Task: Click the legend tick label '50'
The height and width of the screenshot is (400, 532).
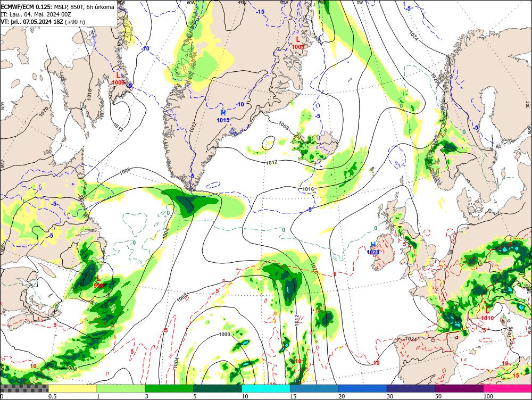Action: [438, 396]
